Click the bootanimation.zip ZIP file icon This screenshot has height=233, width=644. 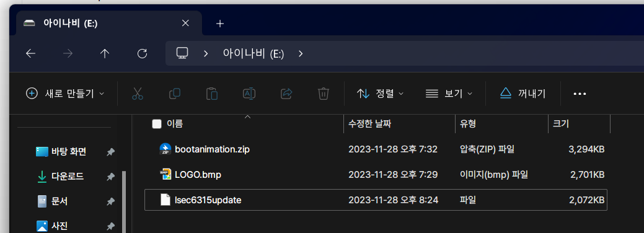165,149
